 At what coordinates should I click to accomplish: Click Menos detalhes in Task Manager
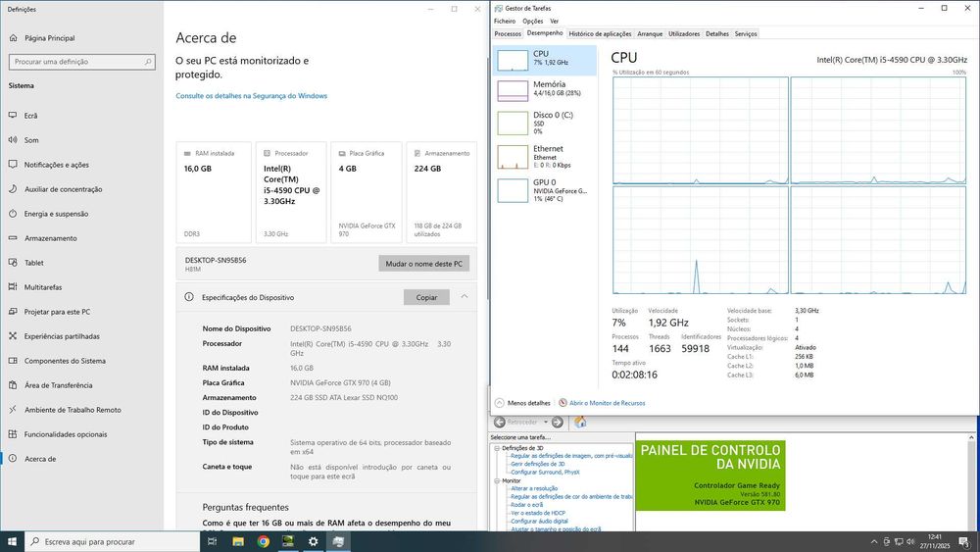(522, 403)
